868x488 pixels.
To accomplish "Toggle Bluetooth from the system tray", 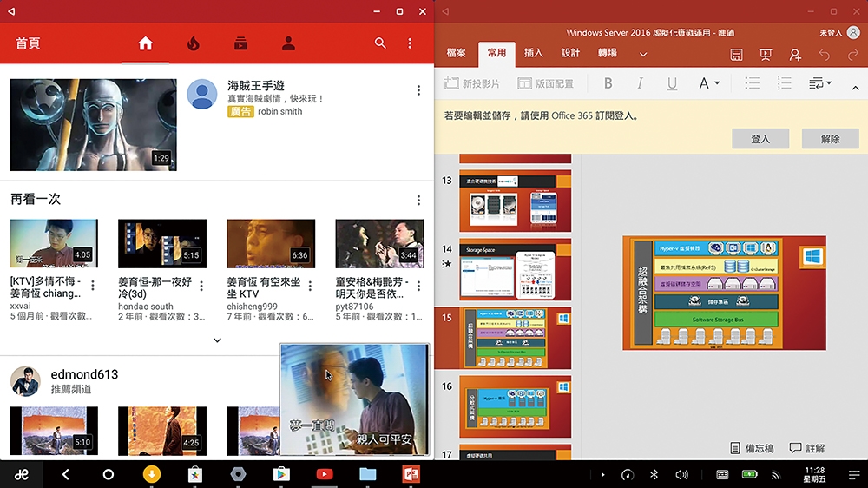I will (x=654, y=475).
